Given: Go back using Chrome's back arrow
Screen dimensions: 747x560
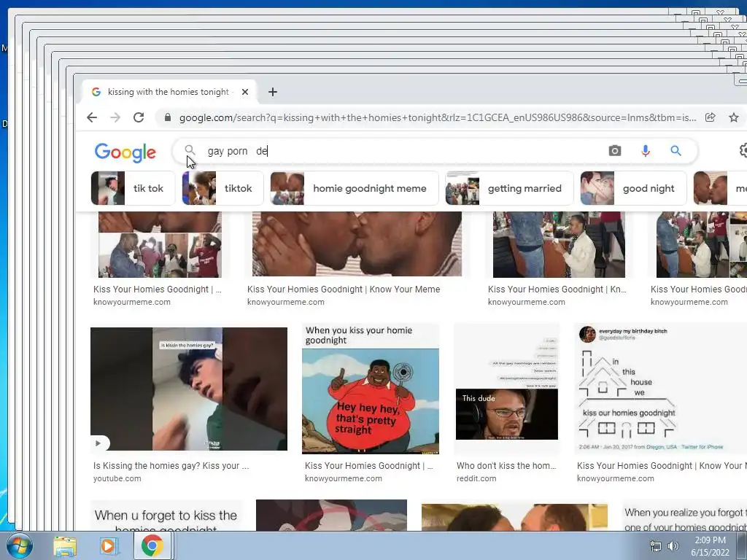Looking at the screenshot, I should [x=92, y=117].
